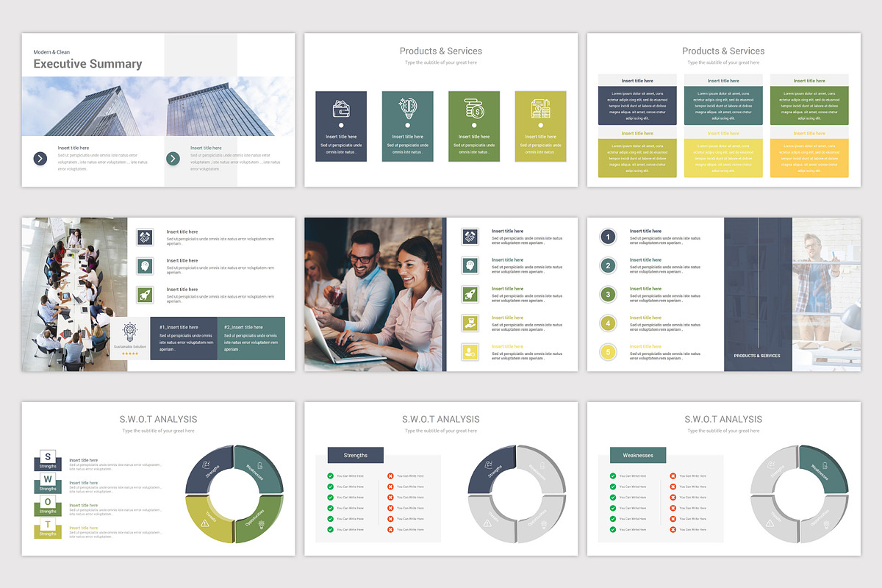The height and width of the screenshot is (588, 882).
Task: Pick the green text box on six-box slide
Action: [x=809, y=105]
